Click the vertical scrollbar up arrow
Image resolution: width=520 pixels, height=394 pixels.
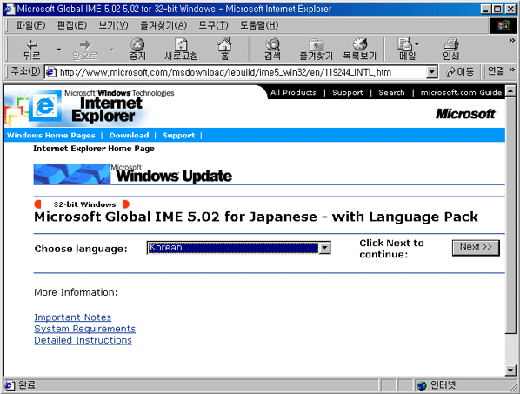(x=511, y=91)
